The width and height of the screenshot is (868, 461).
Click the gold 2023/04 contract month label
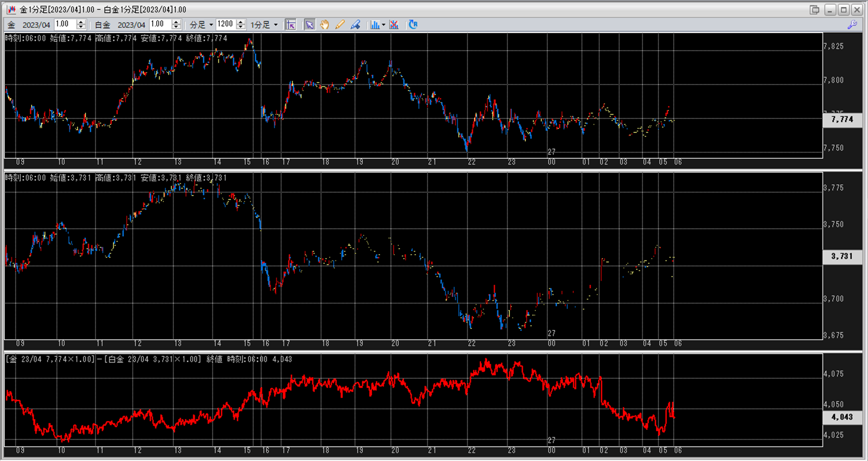click(x=36, y=25)
